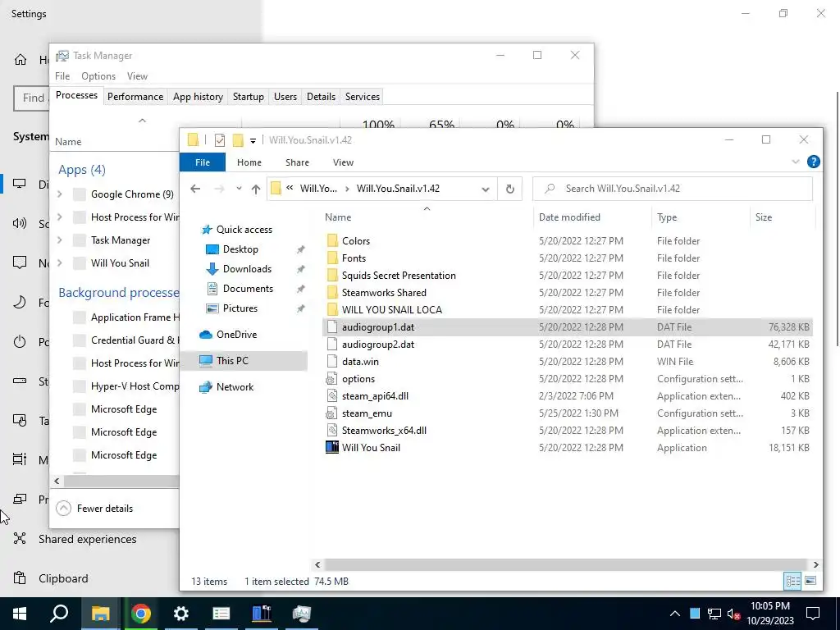Open the Home ribbon tab
This screenshot has width=840, height=630.
pos(249,162)
